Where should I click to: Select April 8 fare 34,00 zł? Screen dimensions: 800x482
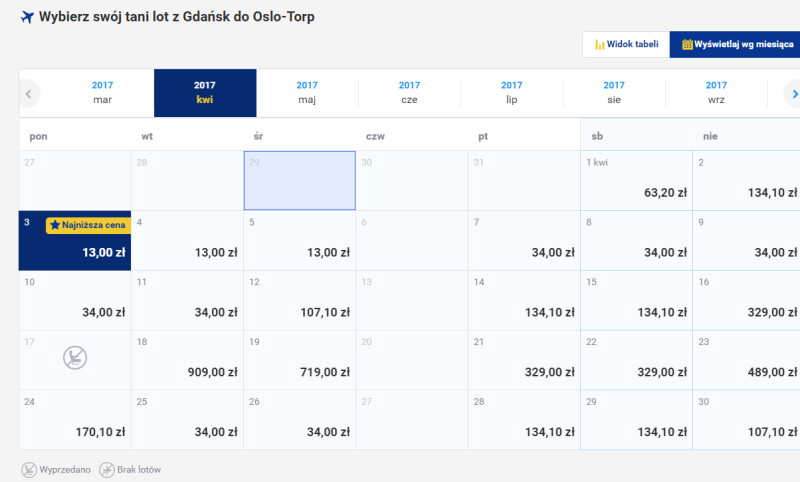point(636,241)
